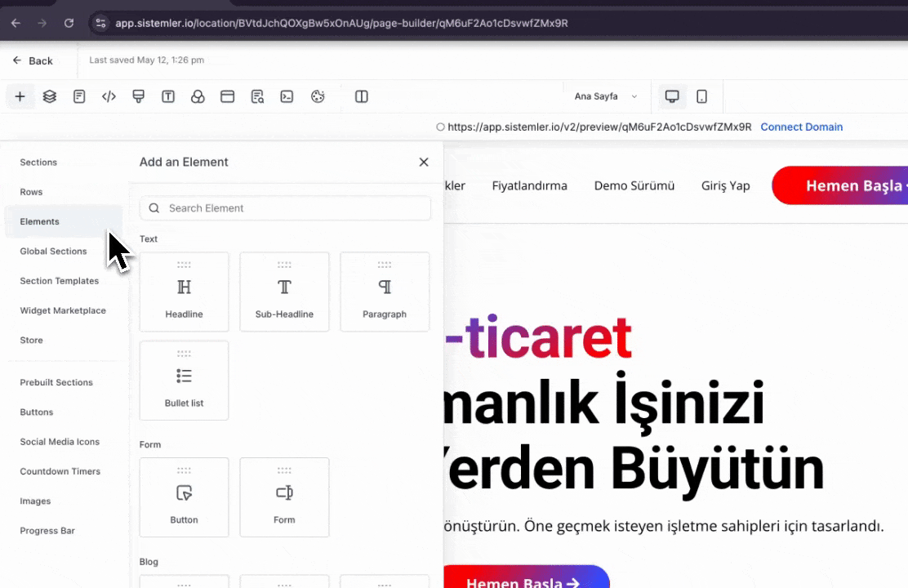Screen dimensions: 908x588
Task: Click the browser reload icon
Action: coord(69,23)
